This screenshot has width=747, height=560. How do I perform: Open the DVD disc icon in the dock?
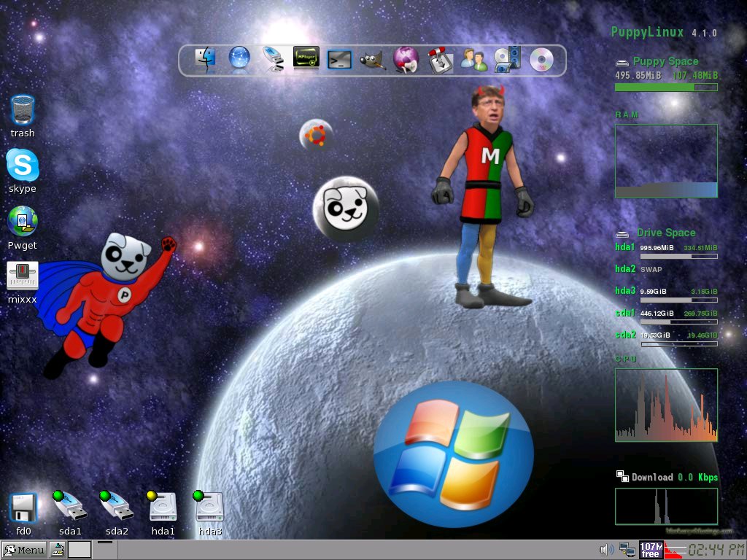point(542,60)
